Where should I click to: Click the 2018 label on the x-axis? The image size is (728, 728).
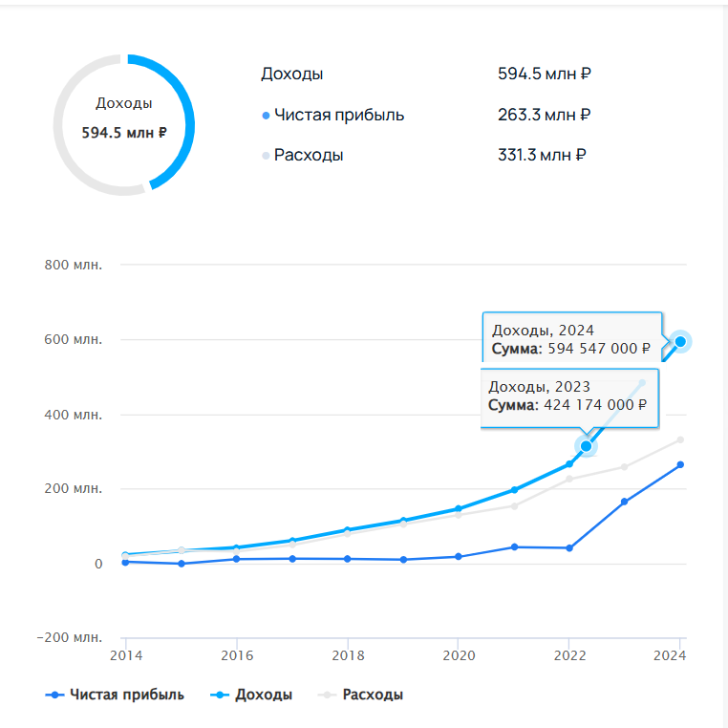(x=347, y=656)
